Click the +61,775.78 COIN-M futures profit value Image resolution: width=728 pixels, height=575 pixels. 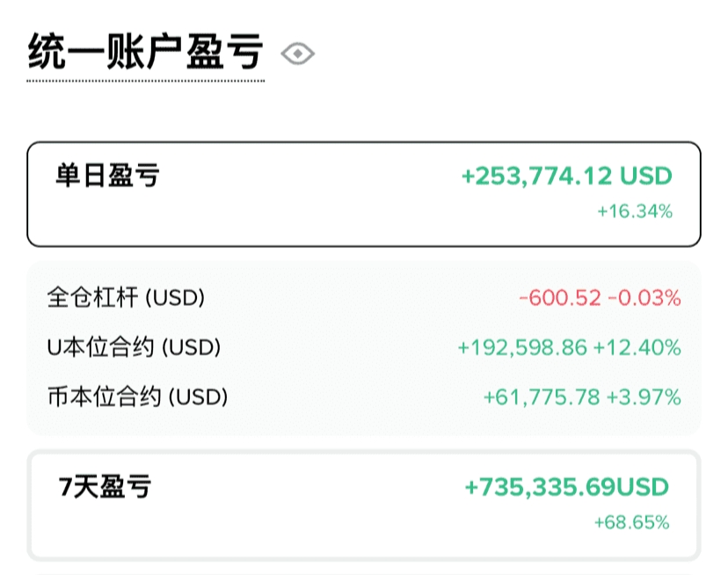[x=541, y=397]
